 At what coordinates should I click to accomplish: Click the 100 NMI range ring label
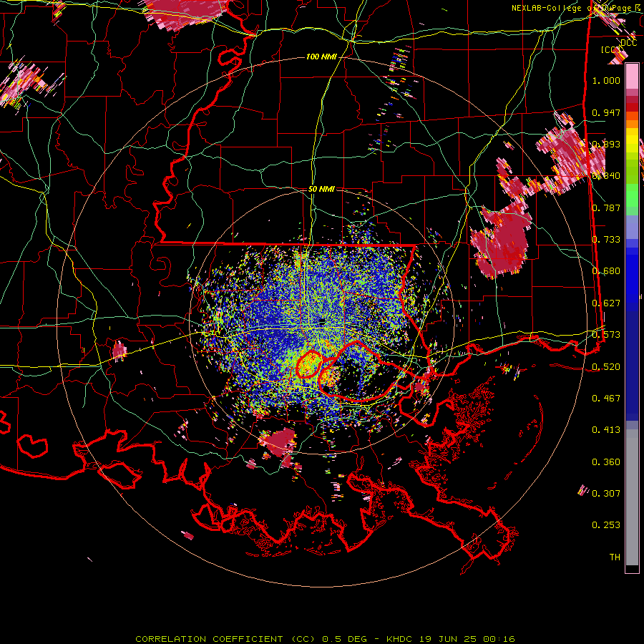[321, 57]
